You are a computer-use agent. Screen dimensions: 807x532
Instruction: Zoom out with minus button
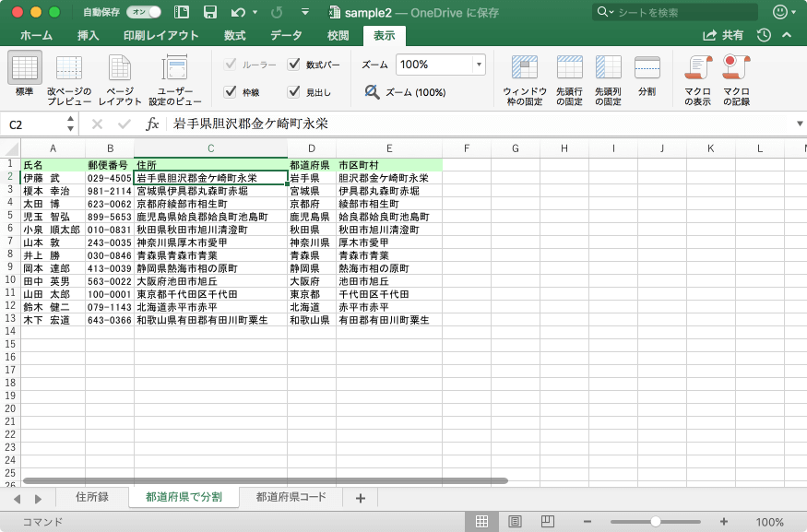pos(587,521)
